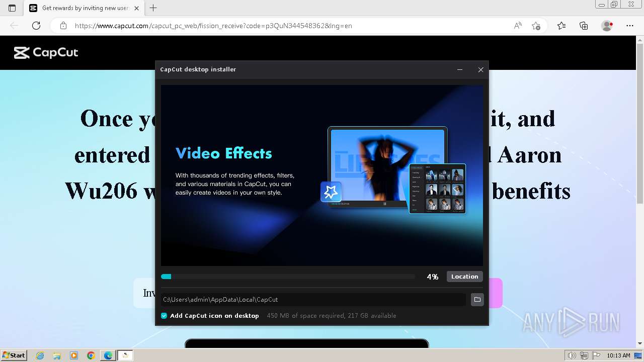This screenshot has width=644, height=362.
Task: Open the browse folder icon for install path
Action: coord(477,300)
